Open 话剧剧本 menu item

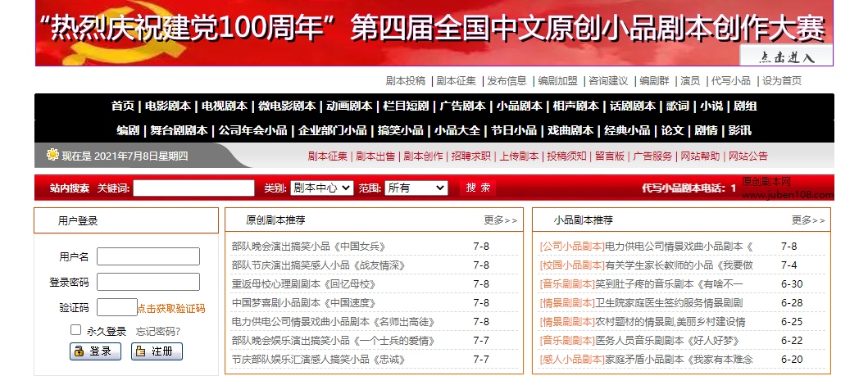[632, 106]
